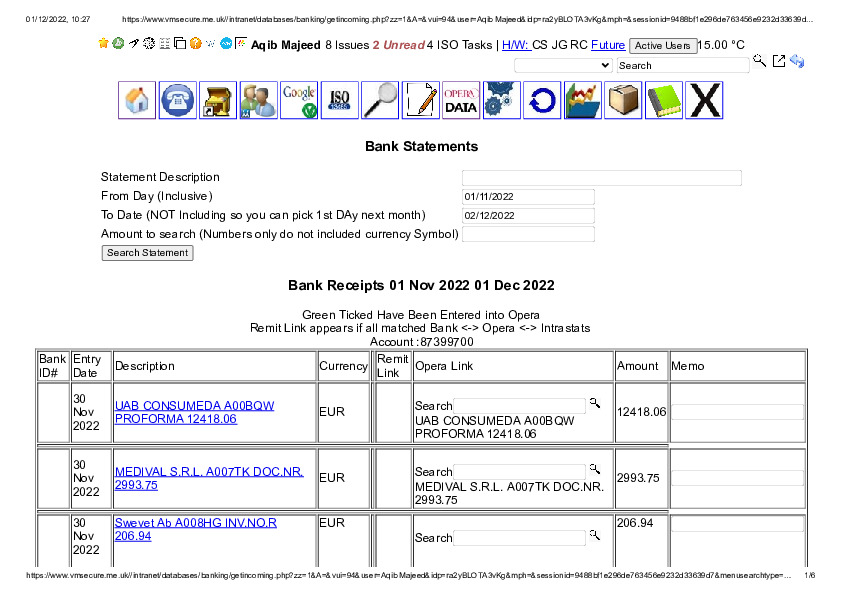
Task: Open UAB CONSUMEDA A00BQW PROFORMA link
Action: coord(194,412)
